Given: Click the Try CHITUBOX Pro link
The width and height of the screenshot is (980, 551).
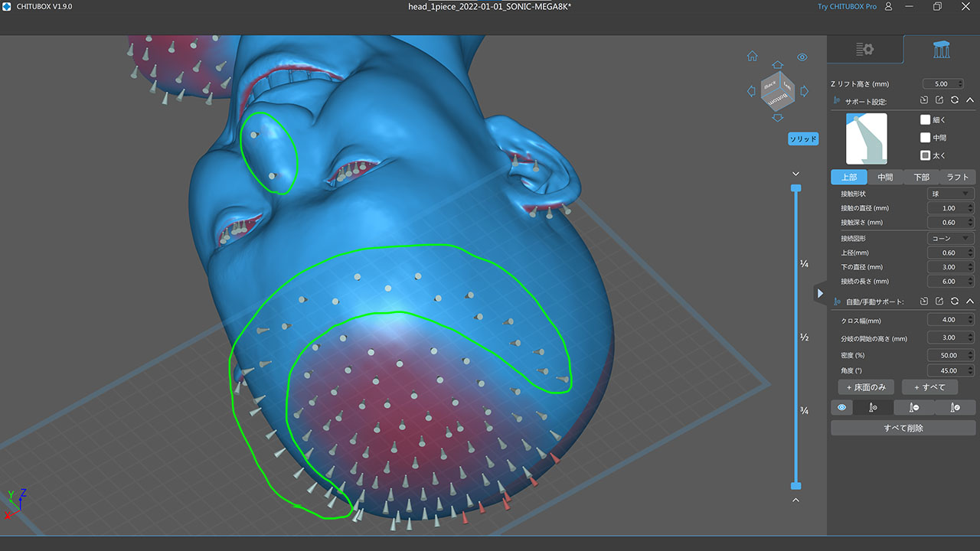Looking at the screenshot, I should pos(846,7).
